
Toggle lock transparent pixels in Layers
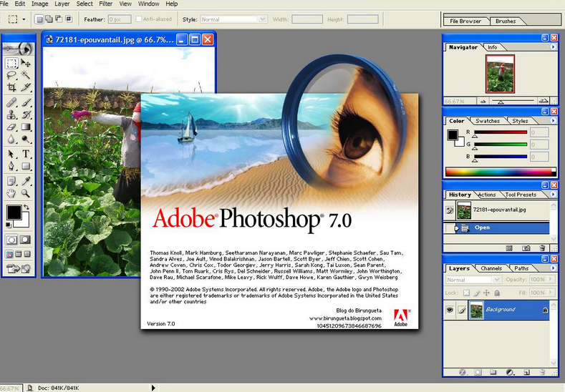[466, 293]
